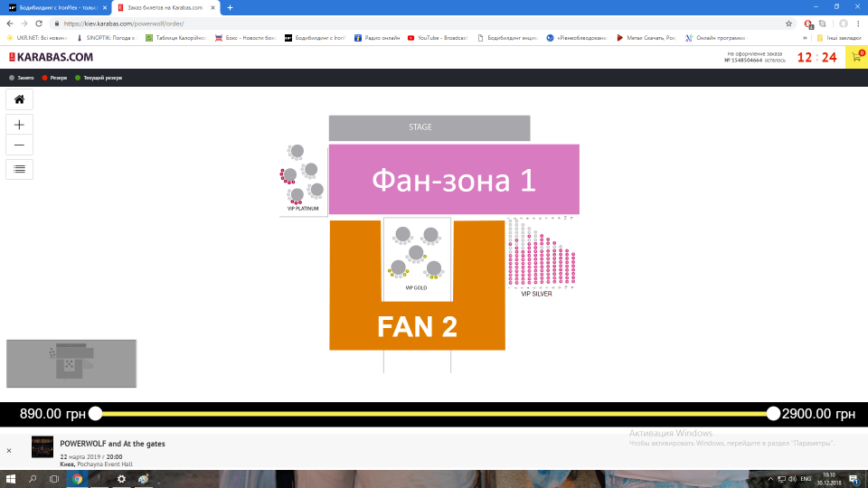This screenshot has height=488, width=868.
Task: Select the orange FAN 2 zone
Action: [x=417, y=326]
